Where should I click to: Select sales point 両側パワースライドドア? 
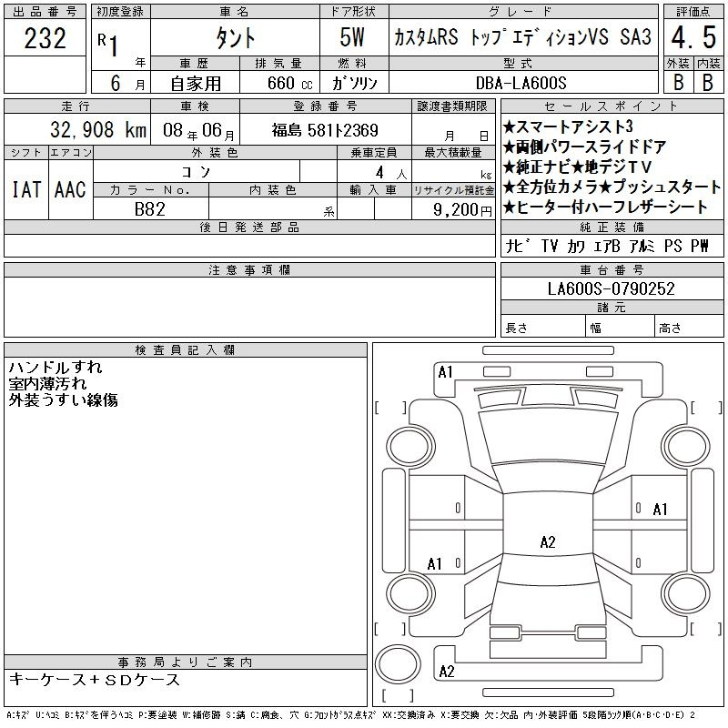click(585, 147)
